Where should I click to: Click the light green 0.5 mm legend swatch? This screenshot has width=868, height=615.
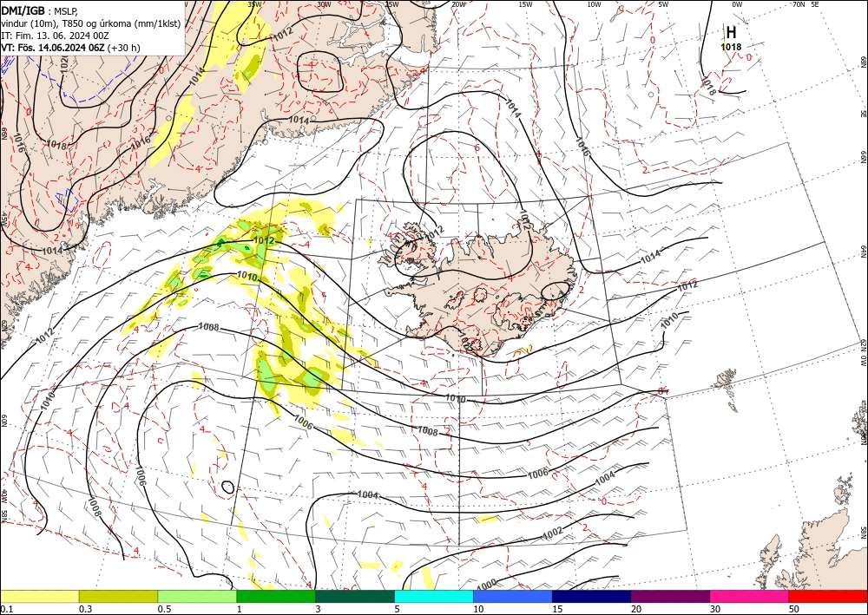pos(197,596)
